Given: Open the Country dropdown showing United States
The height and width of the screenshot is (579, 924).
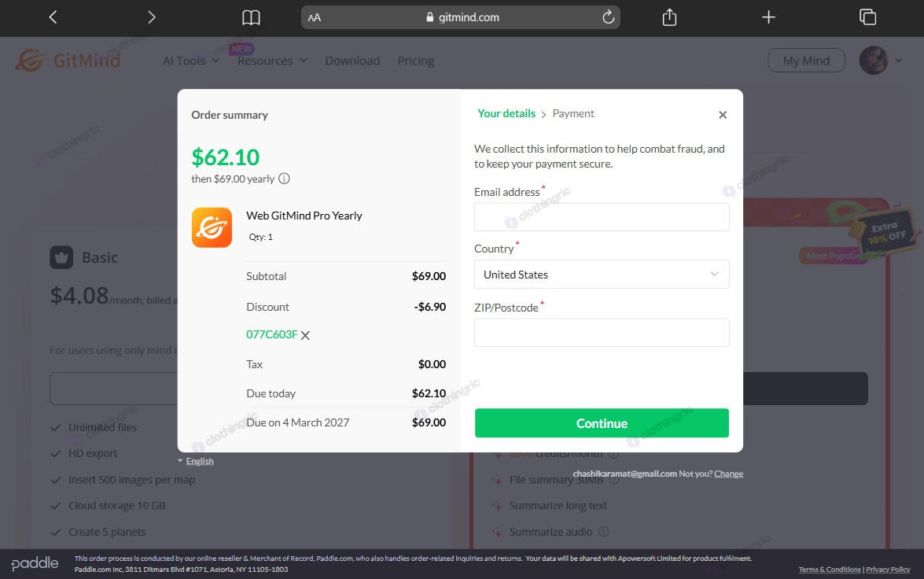Looking at the screenshot, I should coord(602,275).
